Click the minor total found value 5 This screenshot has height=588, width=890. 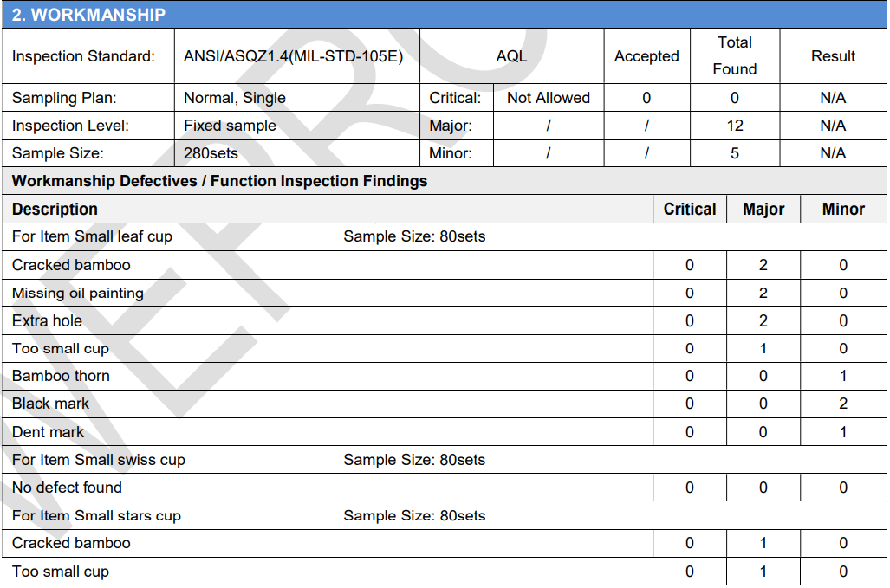[x=734, y=153]
